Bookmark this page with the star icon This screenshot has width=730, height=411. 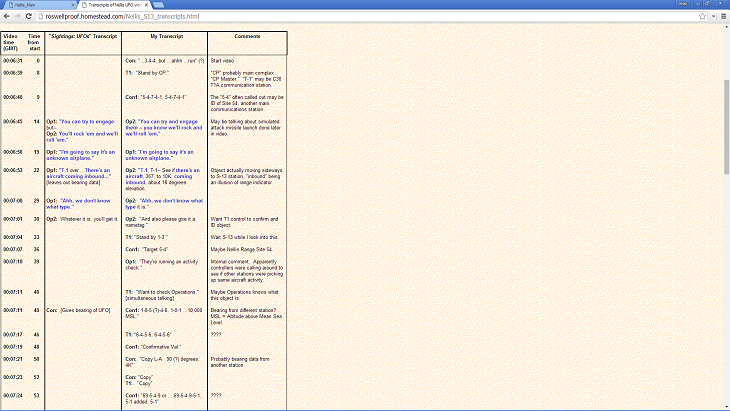click(x=702, y=17)
